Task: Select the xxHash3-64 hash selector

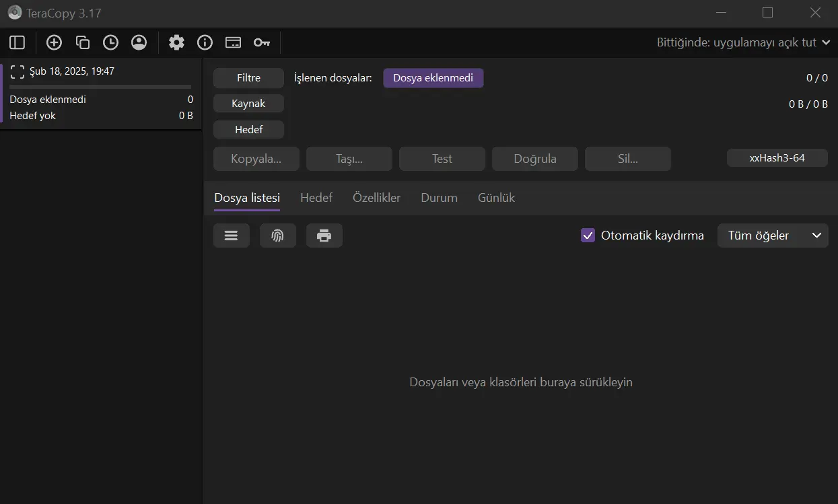Action: click(x=777, y=158)
